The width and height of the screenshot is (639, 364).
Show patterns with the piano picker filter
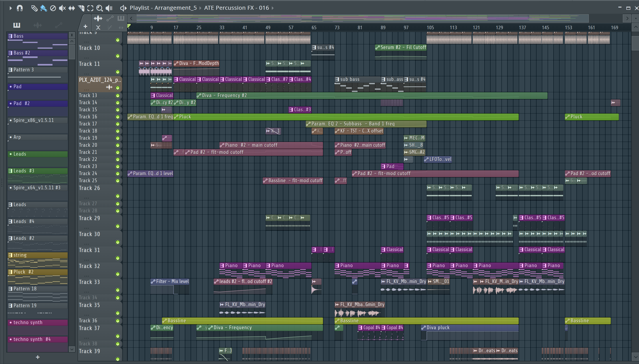click(x=17, y=25)
